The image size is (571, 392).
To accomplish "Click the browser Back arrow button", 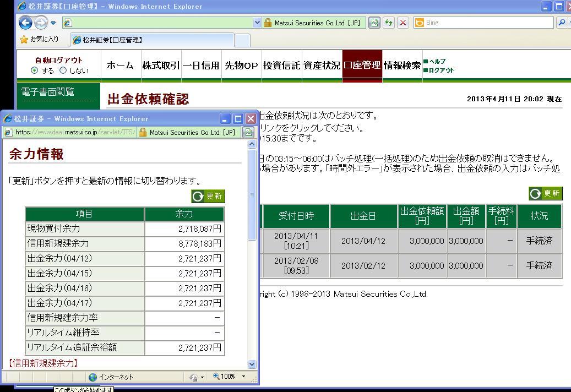I will tap(25, 23).
